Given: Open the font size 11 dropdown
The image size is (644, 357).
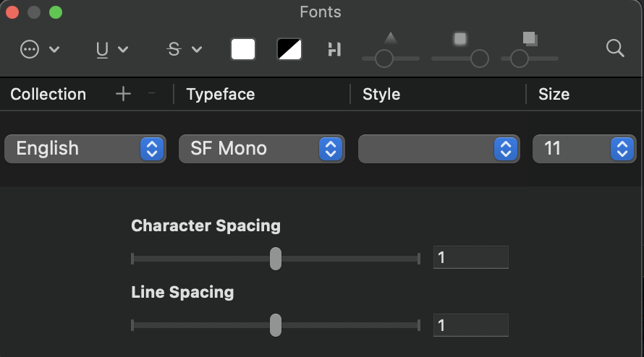Looking at the screenshot, I should pyautogui.click(x=583, y=149).
